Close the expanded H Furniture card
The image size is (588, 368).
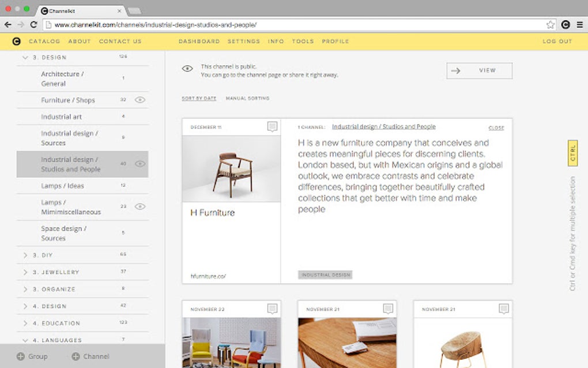point(496,128)
